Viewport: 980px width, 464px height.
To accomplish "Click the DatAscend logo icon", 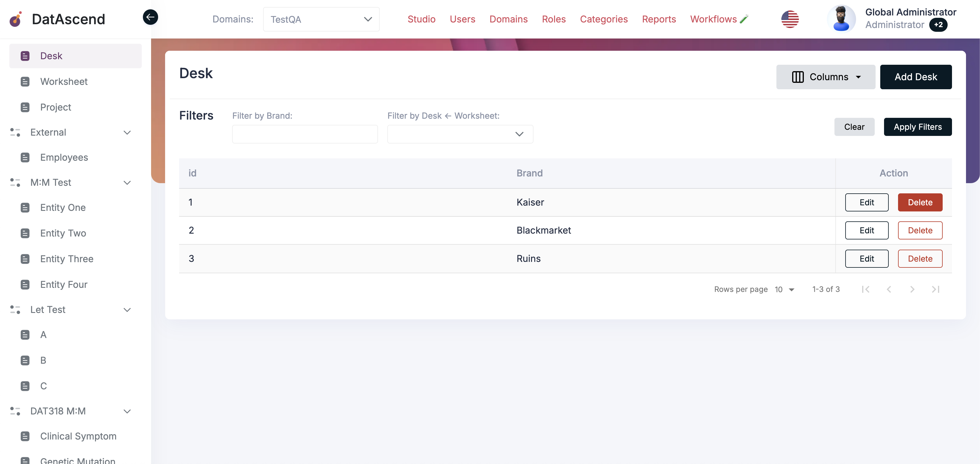I will (x=16, y=19).
